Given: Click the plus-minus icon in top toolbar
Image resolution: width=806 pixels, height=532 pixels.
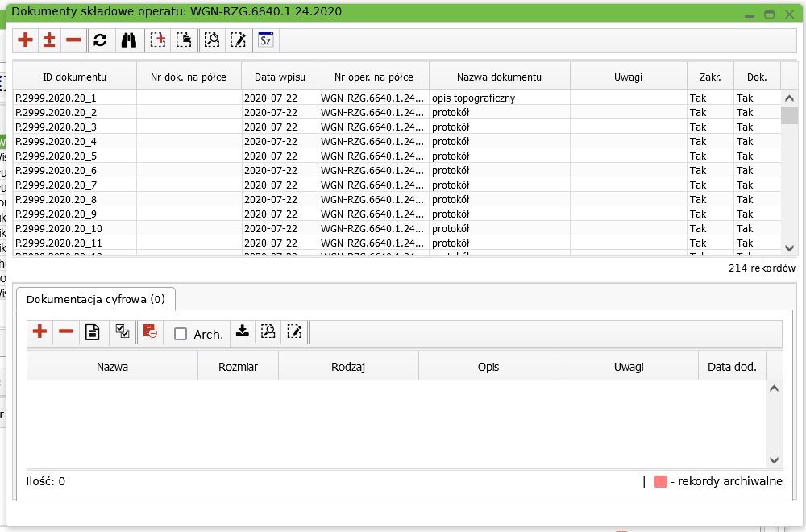Looking at the screenshot, I should point(49,39).
